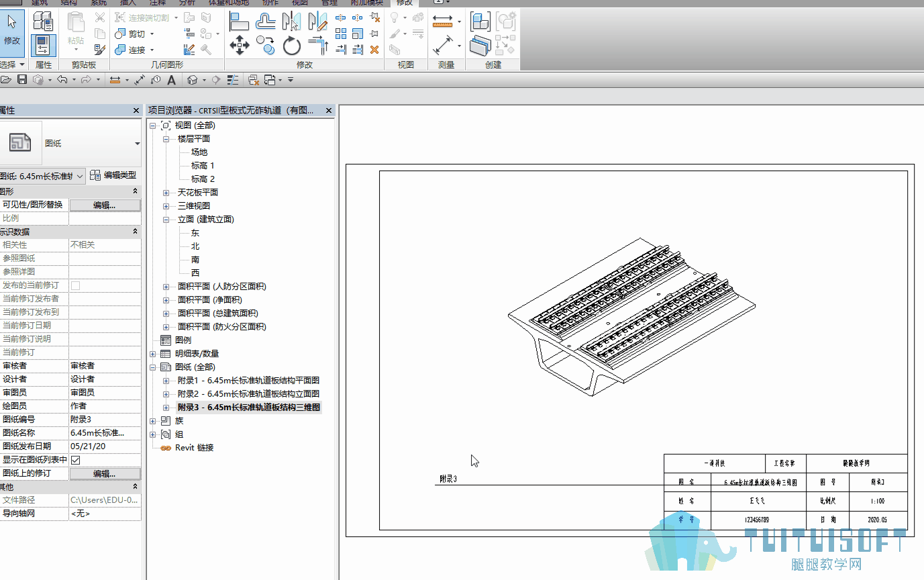
Task: Select the Trim/Extend to Corner tool
Action: click(317, 46)
